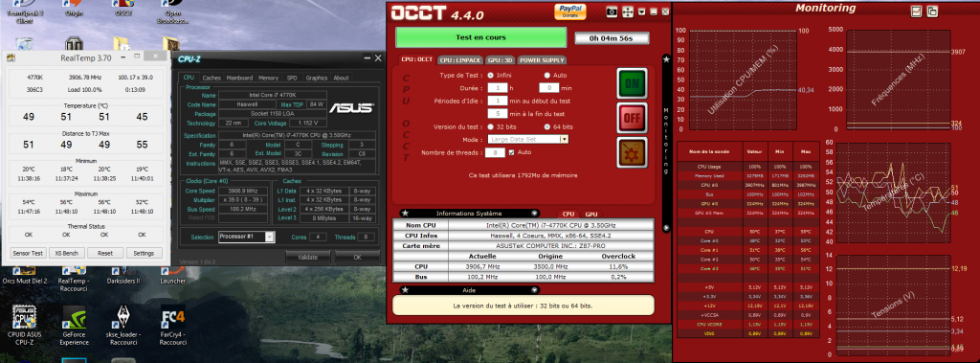980x363 pixels.
Task: Switch to the GPU : 3D tab
Action: tap(500, 60)
